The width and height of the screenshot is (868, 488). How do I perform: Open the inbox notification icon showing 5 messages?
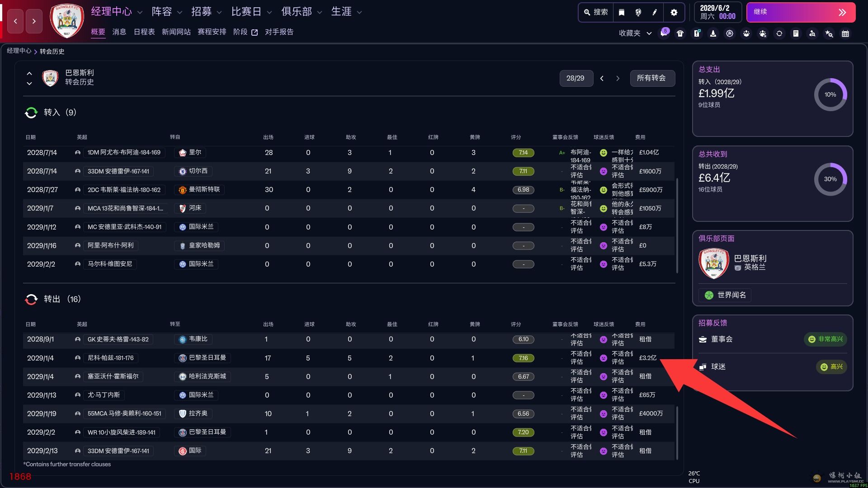[664, 33]
